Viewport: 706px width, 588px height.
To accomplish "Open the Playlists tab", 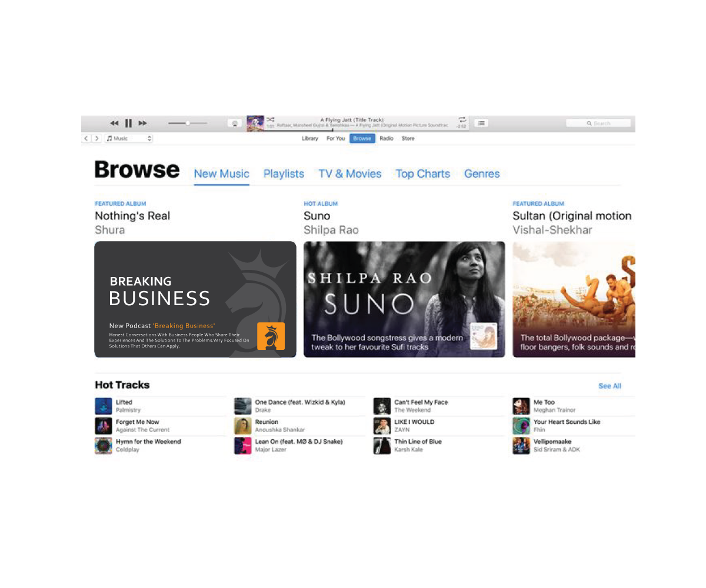I will tap(284, 174).
